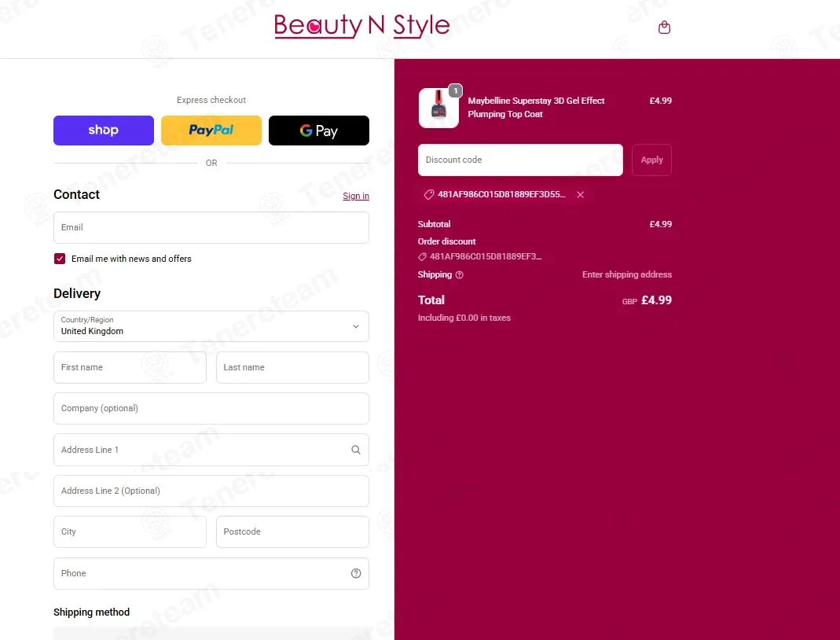Screen dimensions: 840x640
Task: Click the Express checkout label
Action: point(211,100)
